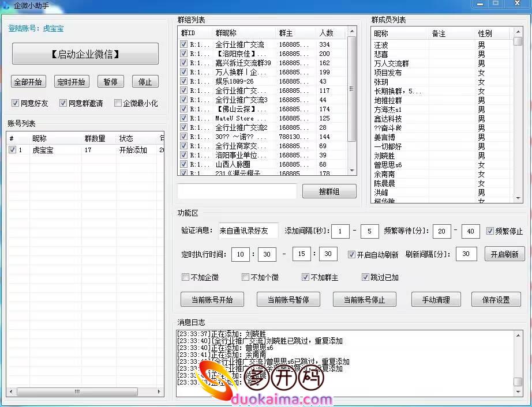This screenshot has height=407, width=532.
Task: Toggle the 频繁停止 checkbox
Action: (490, 231)
